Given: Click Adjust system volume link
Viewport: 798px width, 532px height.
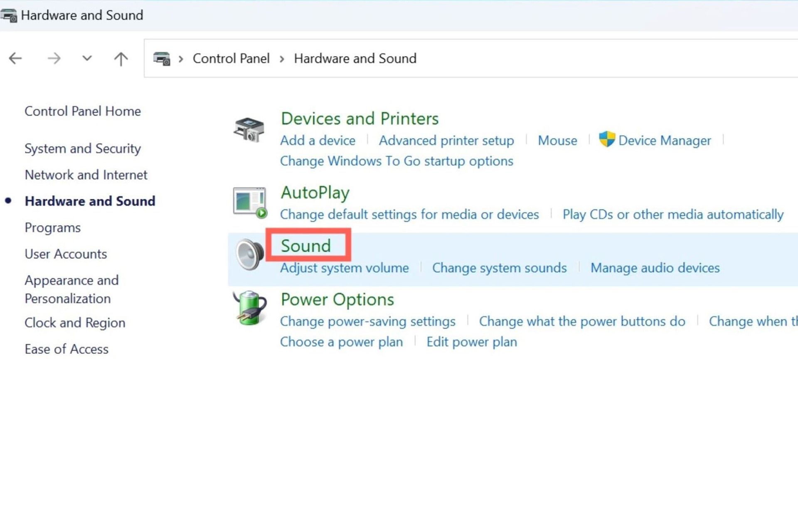Looking at the screenshot, I should coord(344,267).
